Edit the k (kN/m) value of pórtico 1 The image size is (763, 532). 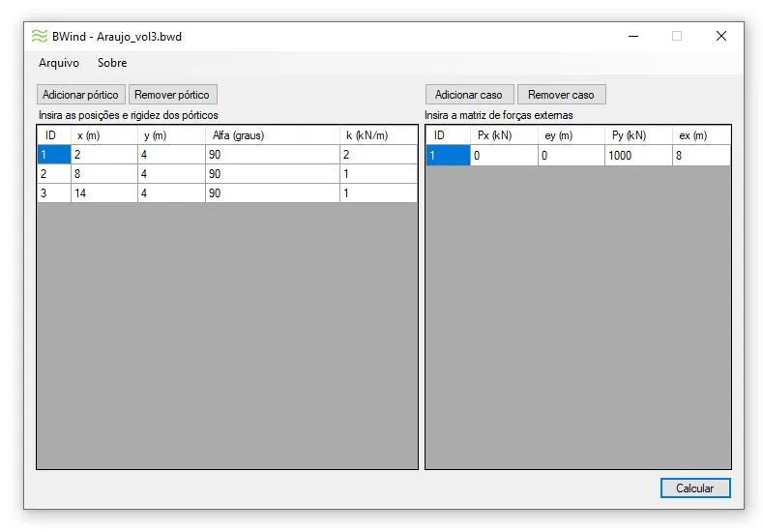378,155
